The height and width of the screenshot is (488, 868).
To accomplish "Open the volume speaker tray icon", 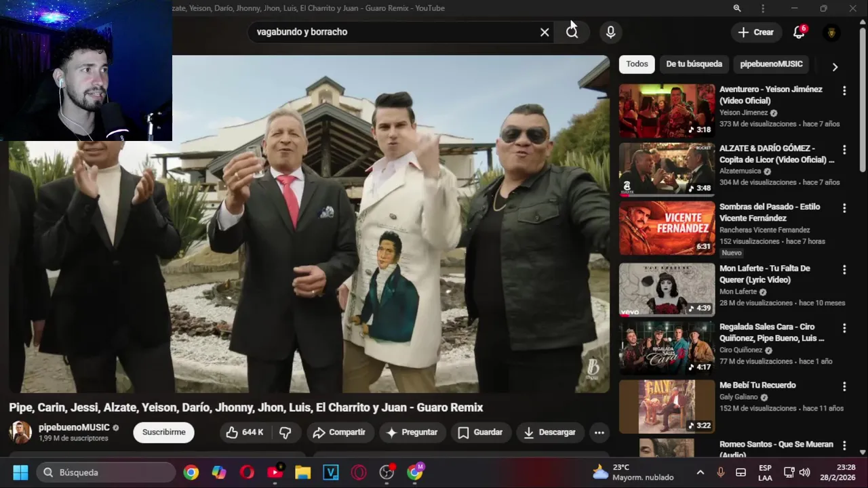I will (x=805, y=472).
